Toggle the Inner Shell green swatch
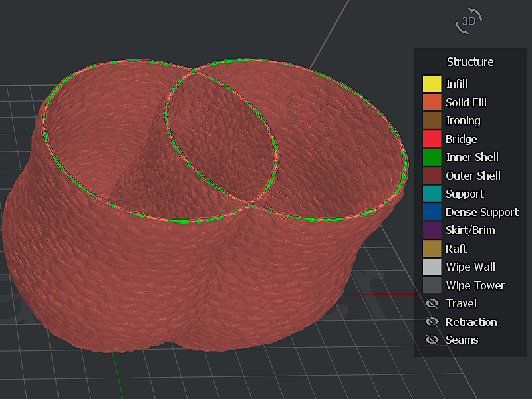532x399 pixels. (432, 157)
